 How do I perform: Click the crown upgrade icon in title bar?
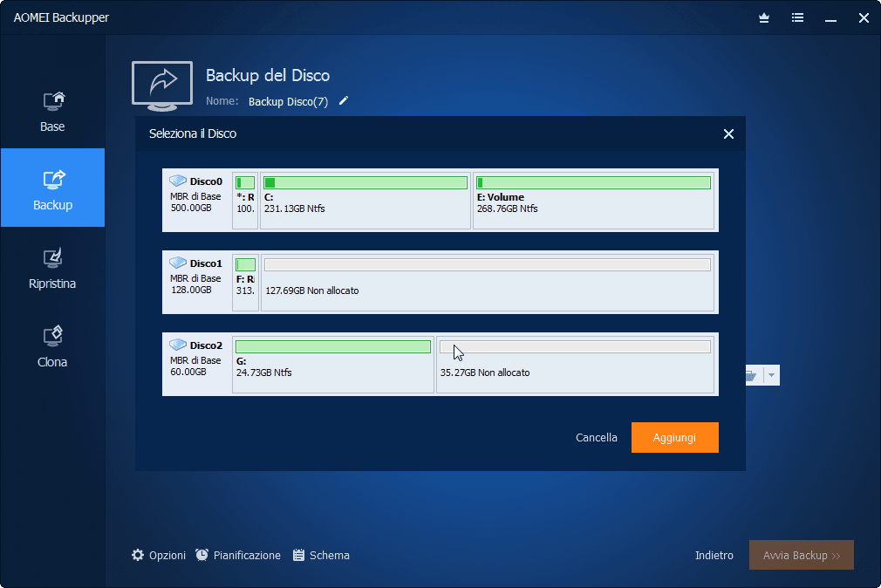click(x=763, y=18)
